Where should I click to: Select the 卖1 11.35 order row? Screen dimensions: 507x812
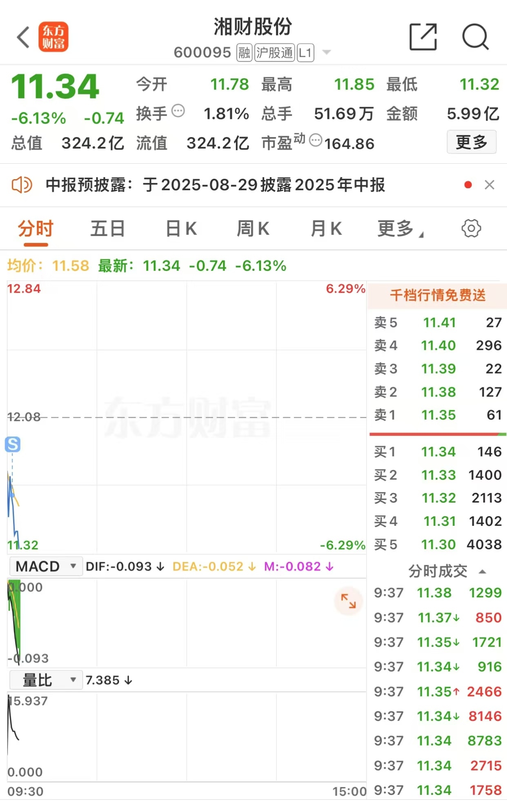(x=438, y=415)
